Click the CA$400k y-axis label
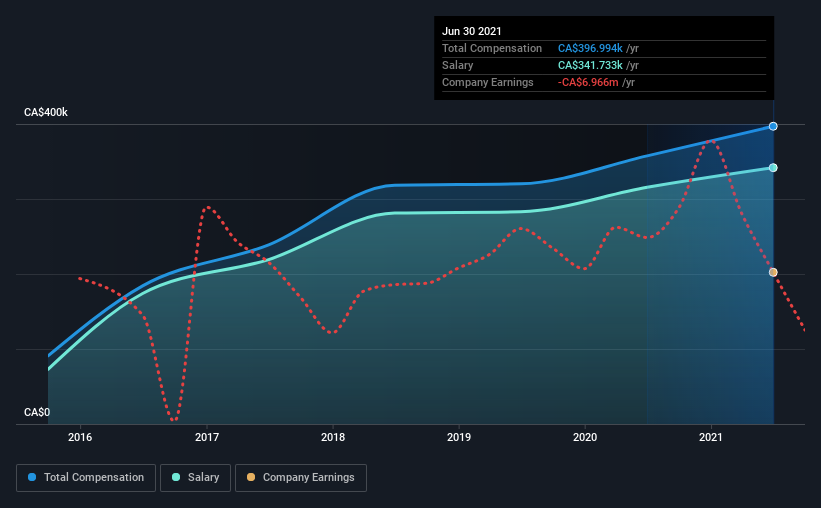 (46, 112)
